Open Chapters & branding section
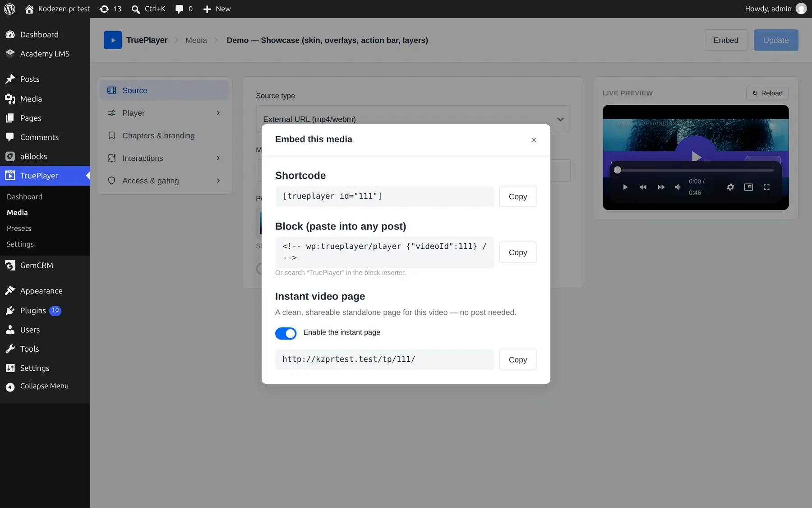Image resolution: width=812 pixels, height=508 pixels. [x=164, y=135]
